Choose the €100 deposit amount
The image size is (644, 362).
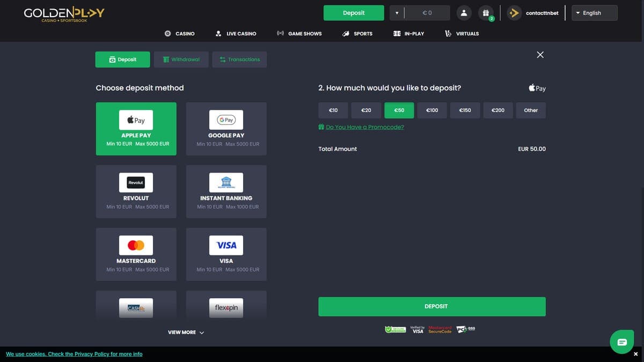(432, 110)
